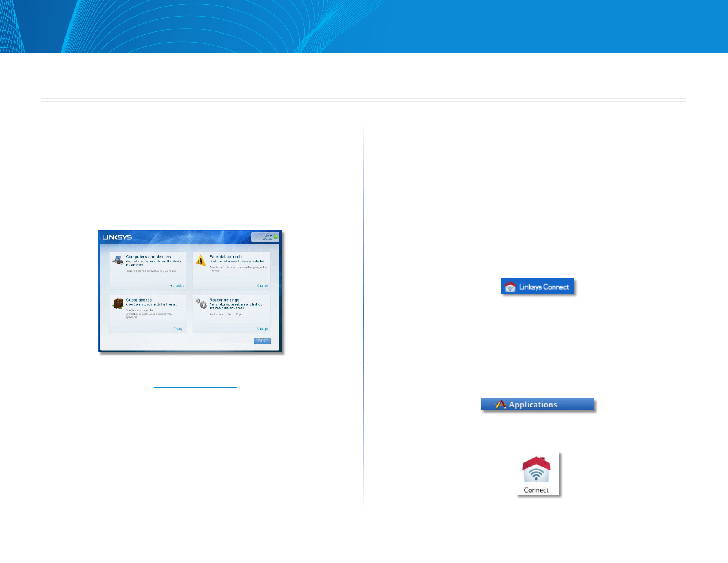Click 'Personalize router settings' description text
This screenshot has width=728, height=563.
pos(236,307)
